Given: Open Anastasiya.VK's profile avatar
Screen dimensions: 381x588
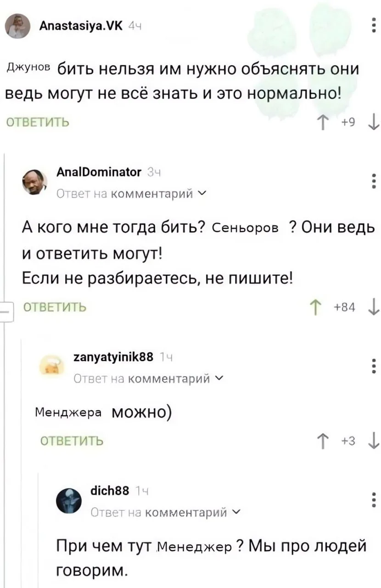Looking at the screenshot, I should [x=17, y=27].
